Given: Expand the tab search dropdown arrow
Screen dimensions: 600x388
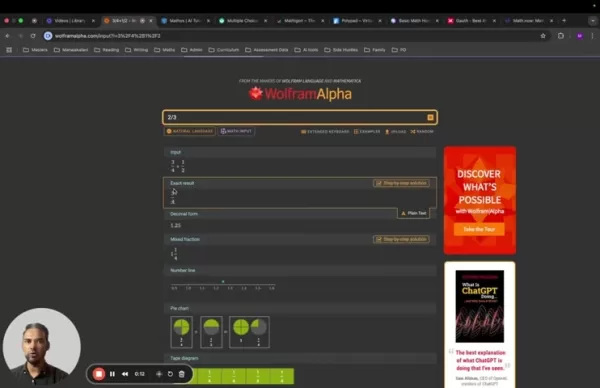Looking at the screenshot, I should [x=593, y=21].
